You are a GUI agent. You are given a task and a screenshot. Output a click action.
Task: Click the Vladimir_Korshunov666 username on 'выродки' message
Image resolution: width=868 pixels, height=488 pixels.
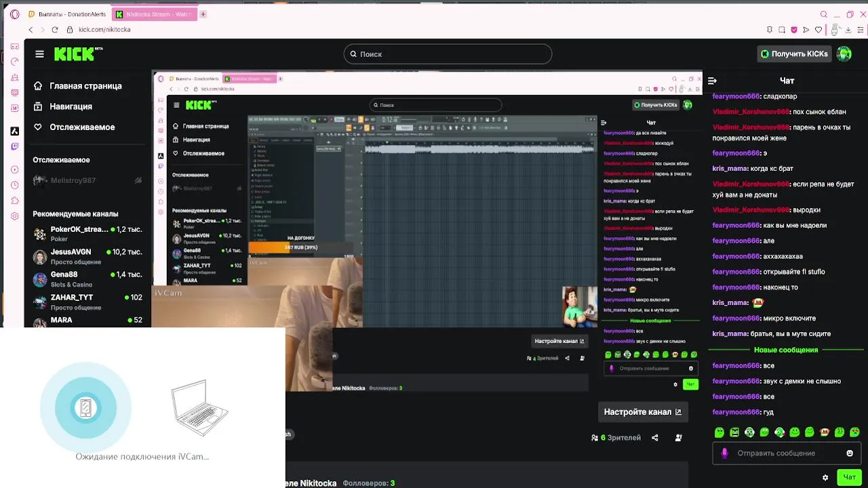click(x=750, y=210)
